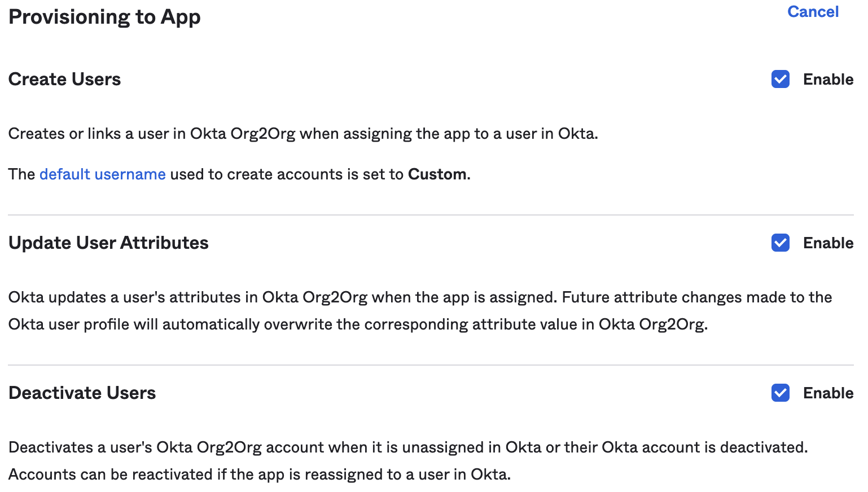Click the bold Custom username text
The image size is (868, 492).
[x=437, y=174]
